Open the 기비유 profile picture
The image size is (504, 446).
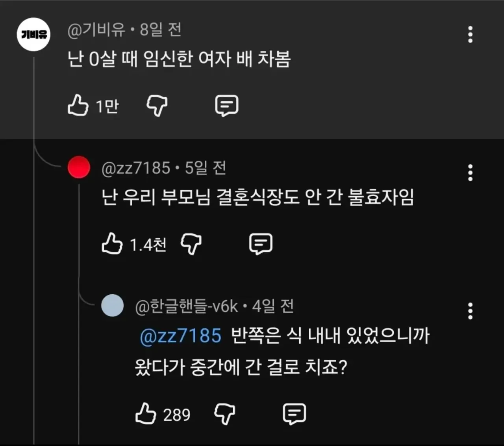point(34,35)
